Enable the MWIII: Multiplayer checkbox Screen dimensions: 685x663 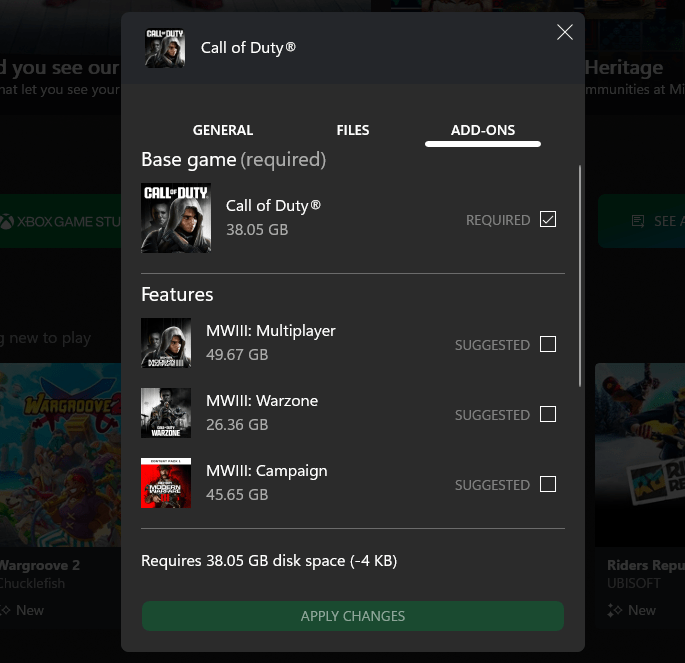(x=548, y=344)
